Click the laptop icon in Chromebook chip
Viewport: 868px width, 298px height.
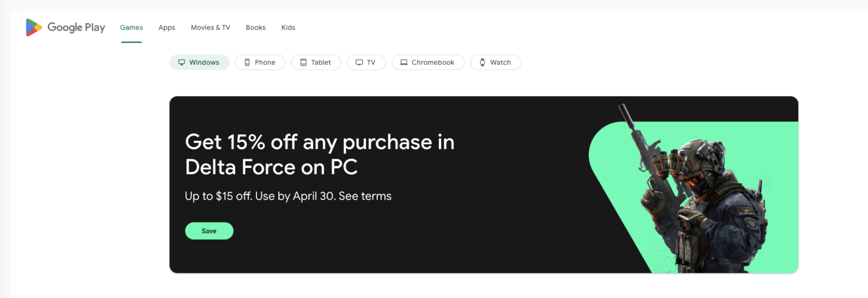pyautogui.click(x=404, y=62)
